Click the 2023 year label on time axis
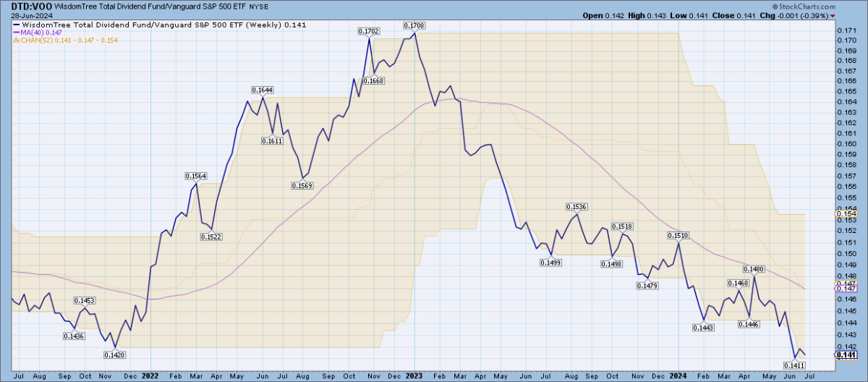868x382 pixels. [x=414, y=376]
